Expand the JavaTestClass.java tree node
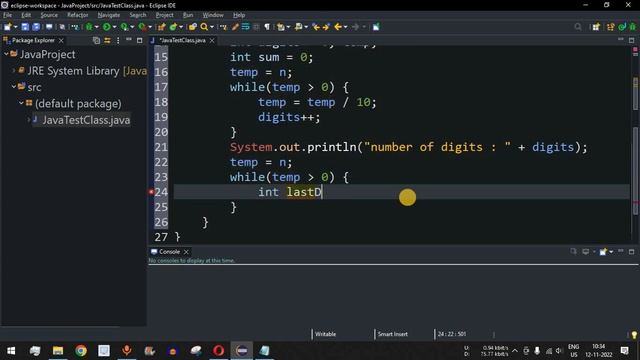This screenshot has width=640, height=360. tap(29, 120)
